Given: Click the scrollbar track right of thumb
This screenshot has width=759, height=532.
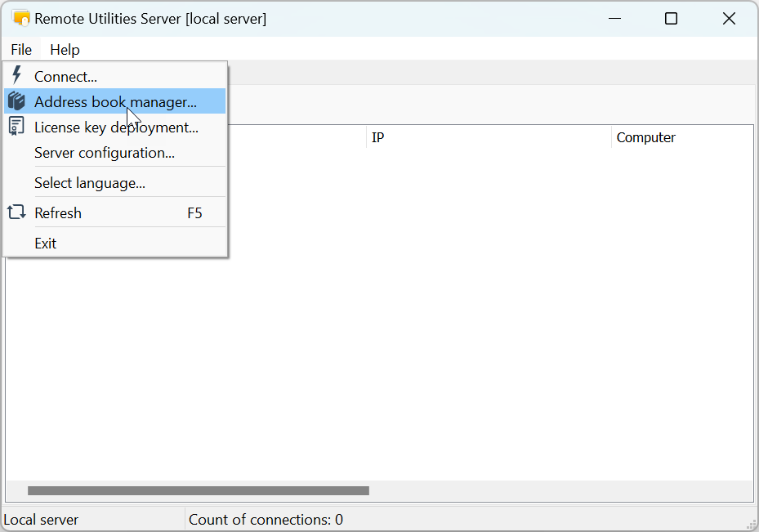Looking at the screenshot, I should tap(556, 491).
